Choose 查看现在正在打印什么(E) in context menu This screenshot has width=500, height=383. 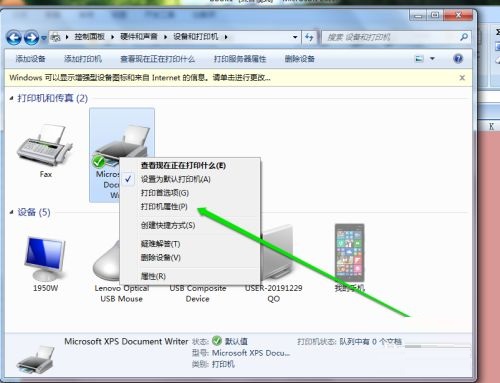pyautogui.click(x=183, y=165)
